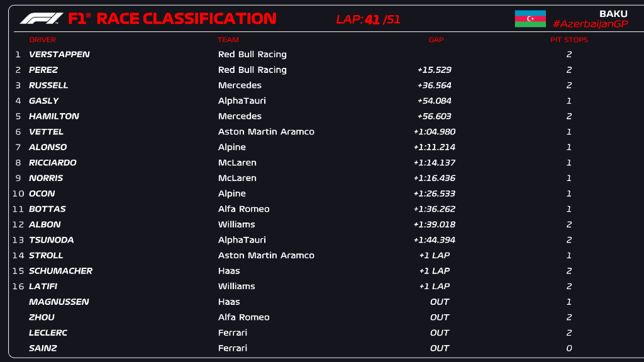Click the TEAM column header
This screenshot has width=644, height=362.
coord(228,40)
